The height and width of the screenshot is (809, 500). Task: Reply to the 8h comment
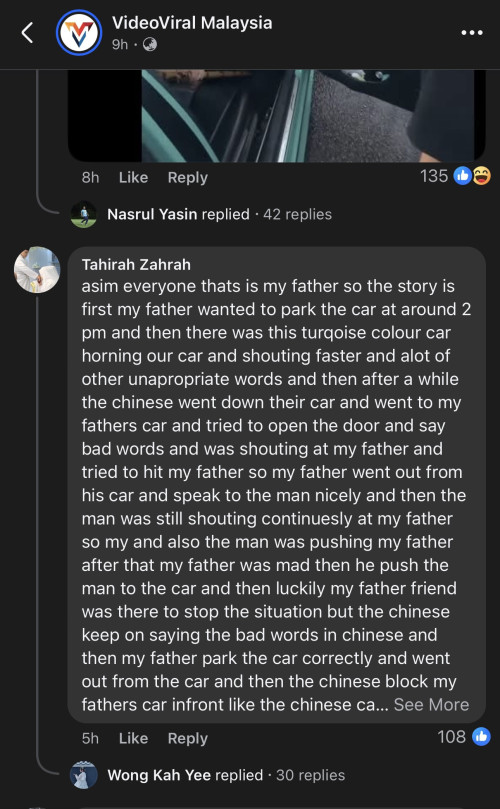pos(188,177)
